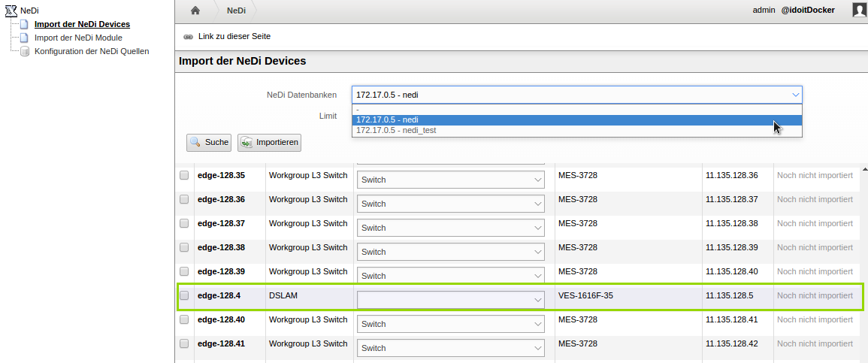This screenshot has width=868, height=363.
Task: Open the empty type dropdown for edge-128.4
Action: (450, 300)
